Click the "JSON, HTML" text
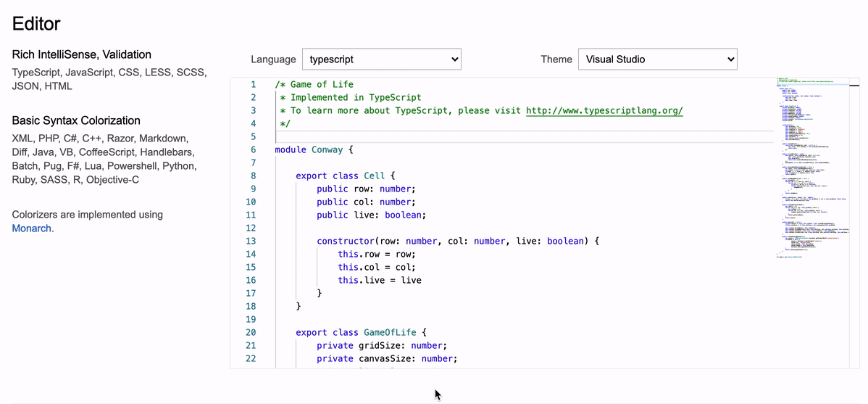The width and height of the screenshot is (868, 404). [x=42, y=86]
